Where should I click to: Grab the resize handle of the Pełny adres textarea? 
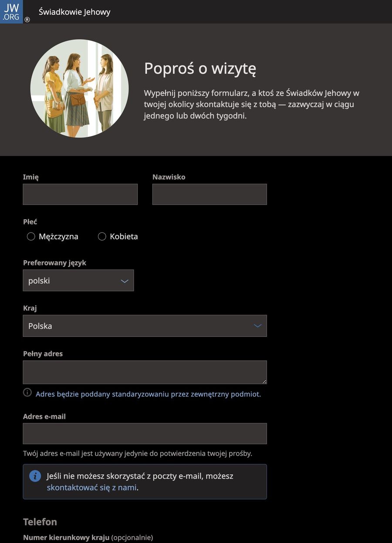(264, 381)
